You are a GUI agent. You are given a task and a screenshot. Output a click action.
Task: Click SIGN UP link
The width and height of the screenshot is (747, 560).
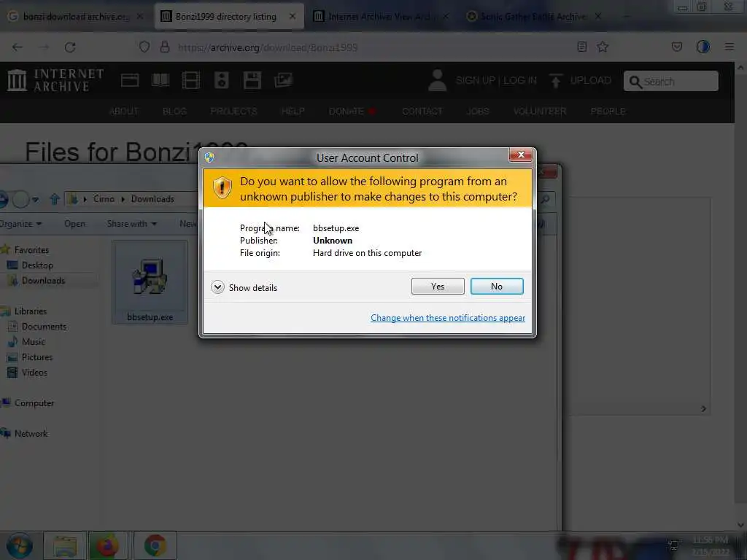point(475,80)
